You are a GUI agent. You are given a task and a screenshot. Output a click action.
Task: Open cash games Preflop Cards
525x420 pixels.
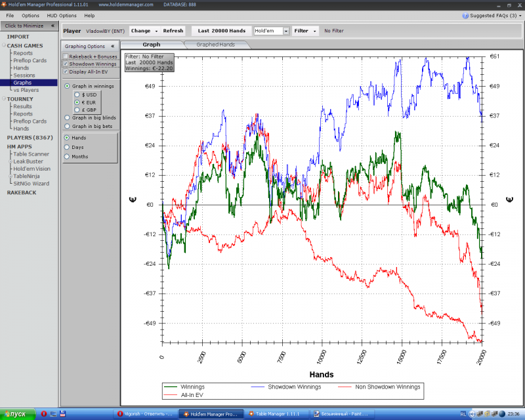click(x=30, y=60)
